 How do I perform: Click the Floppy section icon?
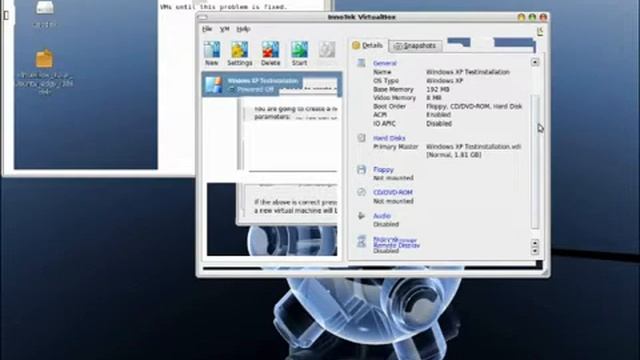click(x=361, y=169)
